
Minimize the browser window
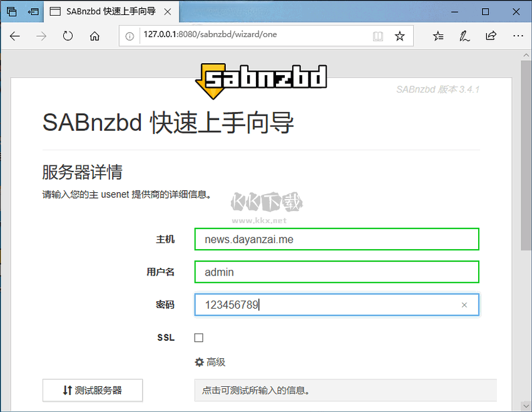coord(454,12)
